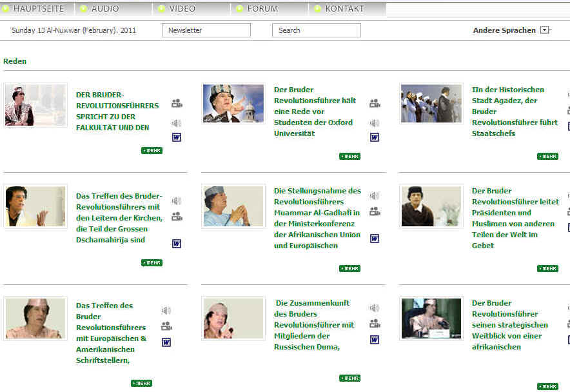Click video camera icon for Oxford Universität speech

click(375, 103)
